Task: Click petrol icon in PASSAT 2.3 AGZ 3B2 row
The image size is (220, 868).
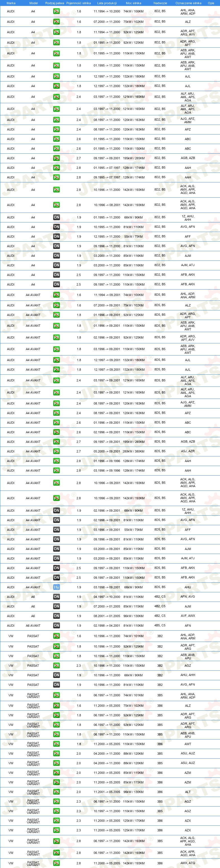Action: tap(56, 666)
